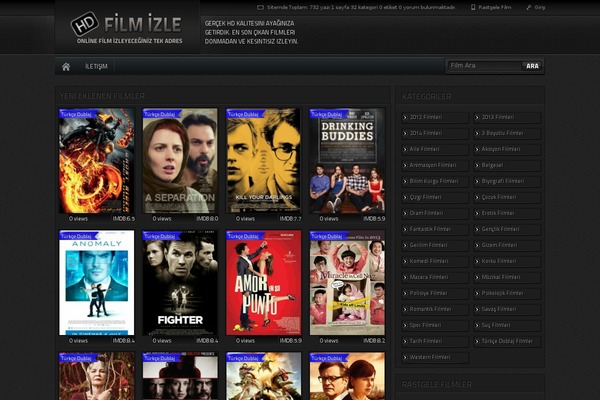
Task: Open the Drinking Buddies poster
Action: (x=347, y=161)
